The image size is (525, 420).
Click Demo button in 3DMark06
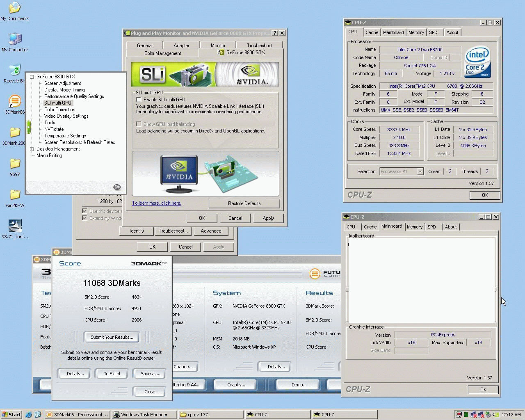[x=299, y=385]
